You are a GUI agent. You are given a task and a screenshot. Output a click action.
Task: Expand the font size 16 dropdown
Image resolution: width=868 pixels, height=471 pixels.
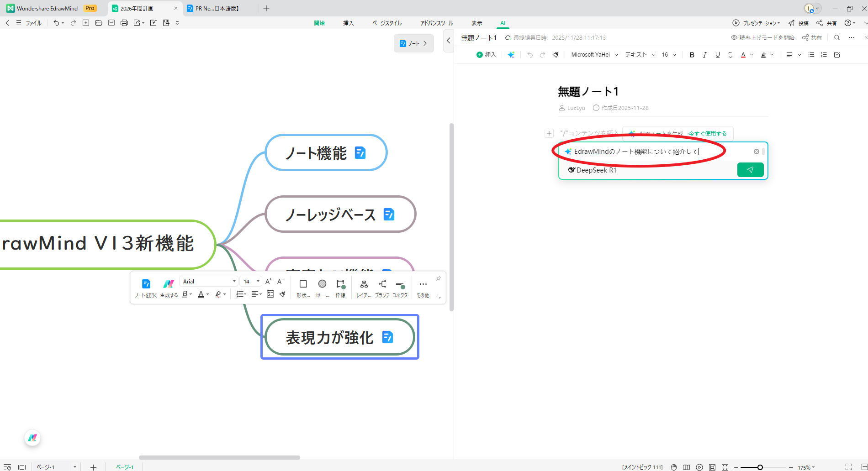coord(668,54)
